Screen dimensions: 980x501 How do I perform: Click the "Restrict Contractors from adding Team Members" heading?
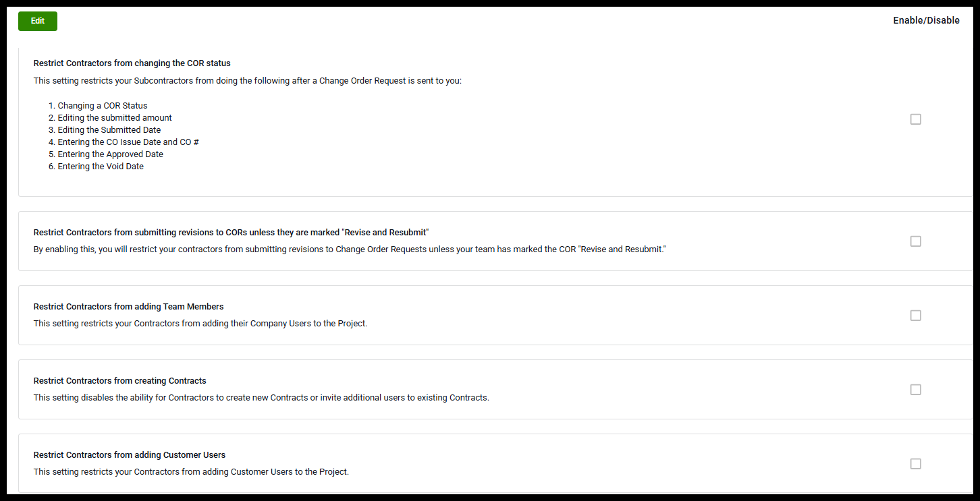tap(128, 307)
